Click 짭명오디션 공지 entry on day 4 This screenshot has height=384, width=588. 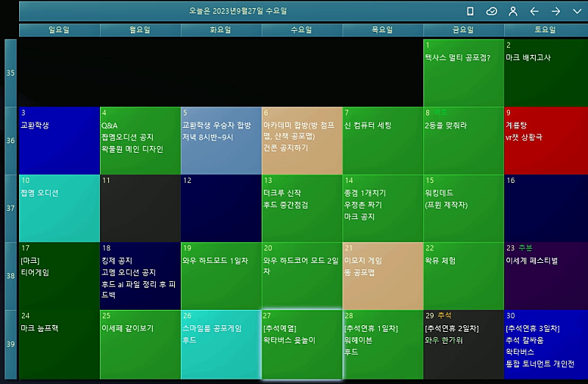click(x=127, y=137)
